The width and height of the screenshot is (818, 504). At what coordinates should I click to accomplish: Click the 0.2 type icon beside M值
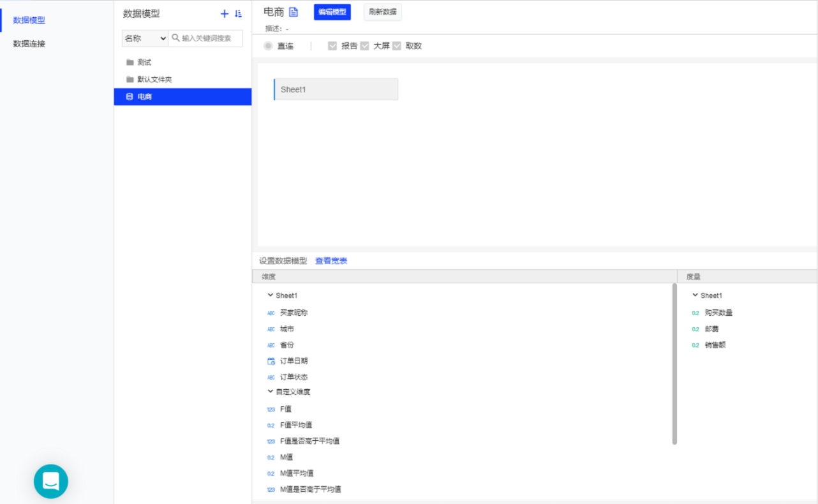pyautogui.click(x=271, y=457)
